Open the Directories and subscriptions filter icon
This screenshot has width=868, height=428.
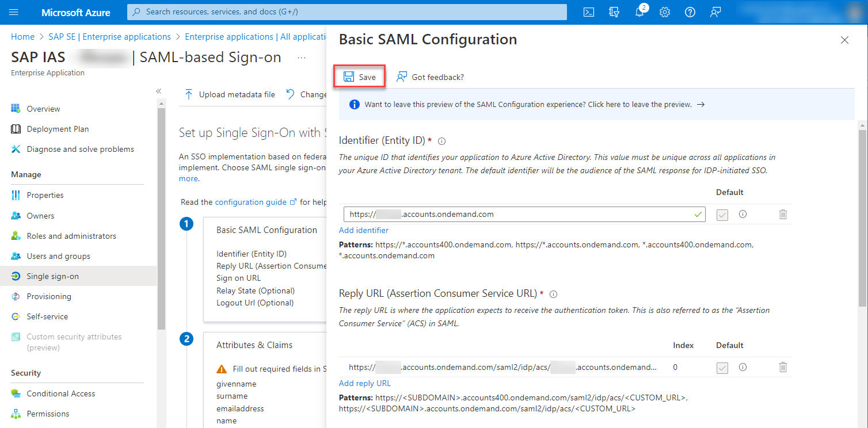tap(614, 12)
